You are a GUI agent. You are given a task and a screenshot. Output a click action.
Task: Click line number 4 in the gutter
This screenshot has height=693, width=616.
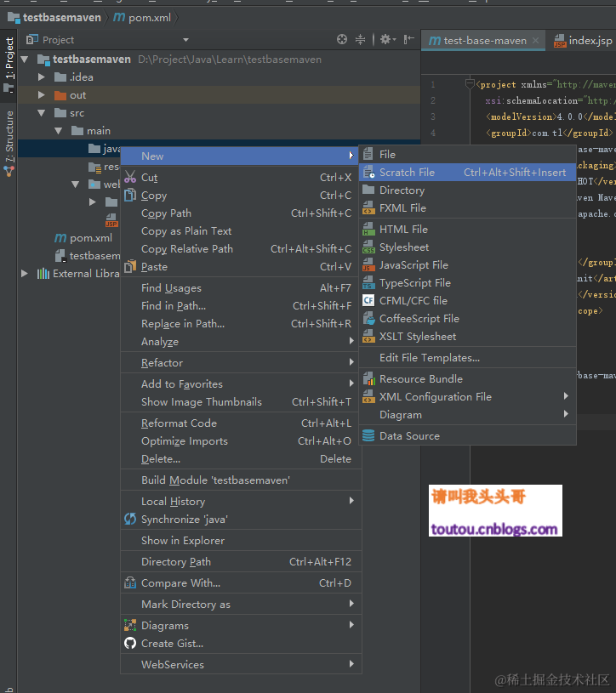pyautogui.click(x=433, y=133)
